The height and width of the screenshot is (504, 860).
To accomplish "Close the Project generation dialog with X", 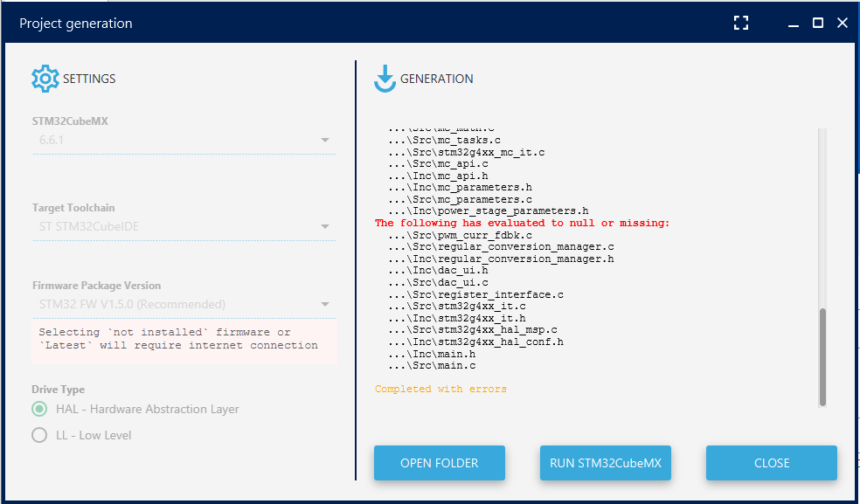I will [x=843, y=23].
